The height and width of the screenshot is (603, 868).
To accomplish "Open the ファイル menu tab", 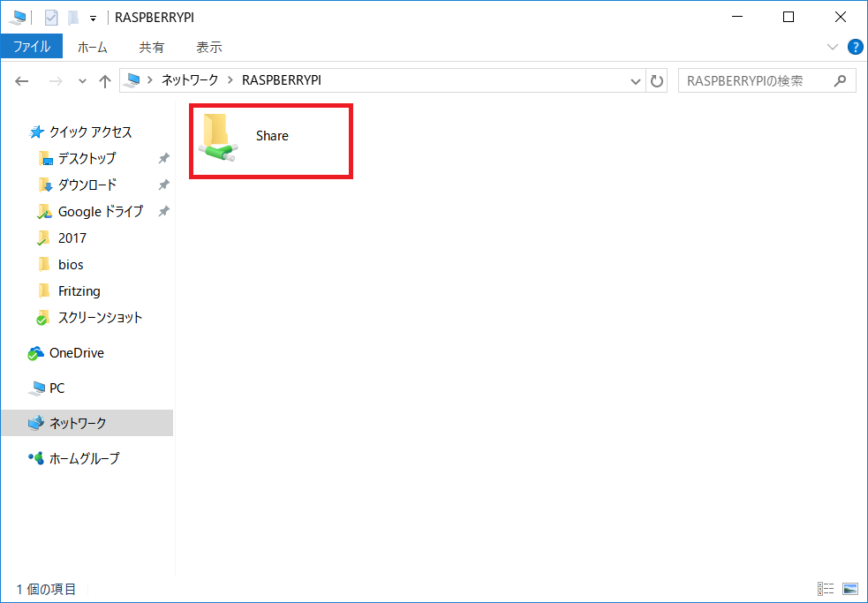I will (32, 47).
